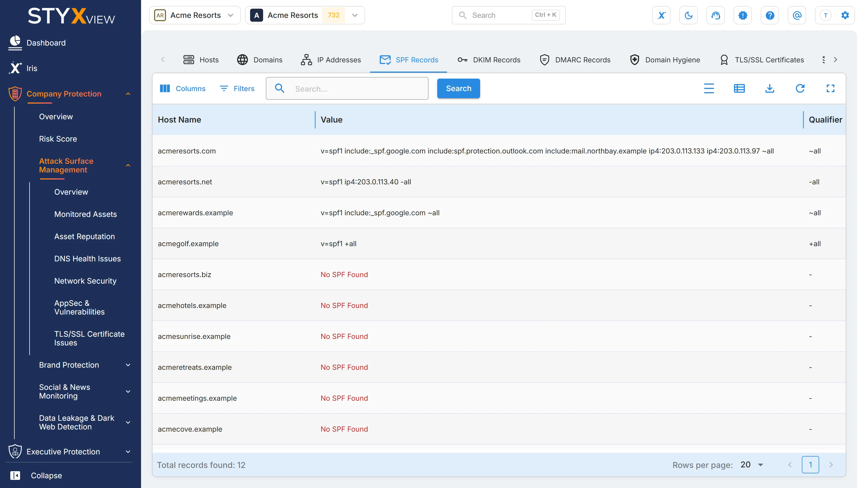Go to page 1

coord(810,465)
